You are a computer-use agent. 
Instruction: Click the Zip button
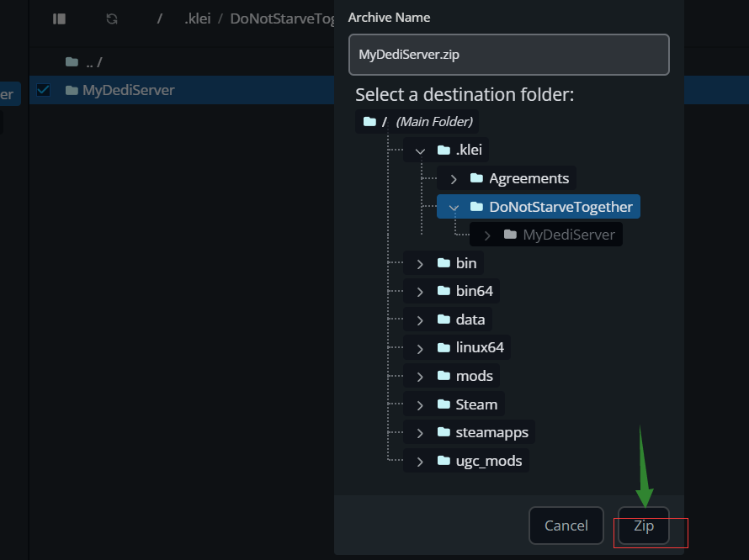[x=644, y=526]
